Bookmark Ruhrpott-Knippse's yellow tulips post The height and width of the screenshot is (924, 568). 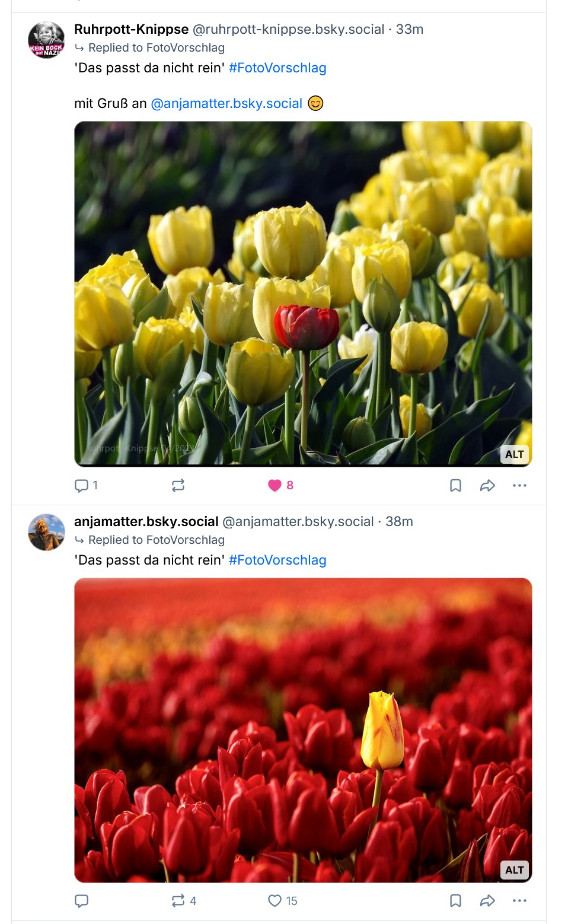(x=455, y=486)
